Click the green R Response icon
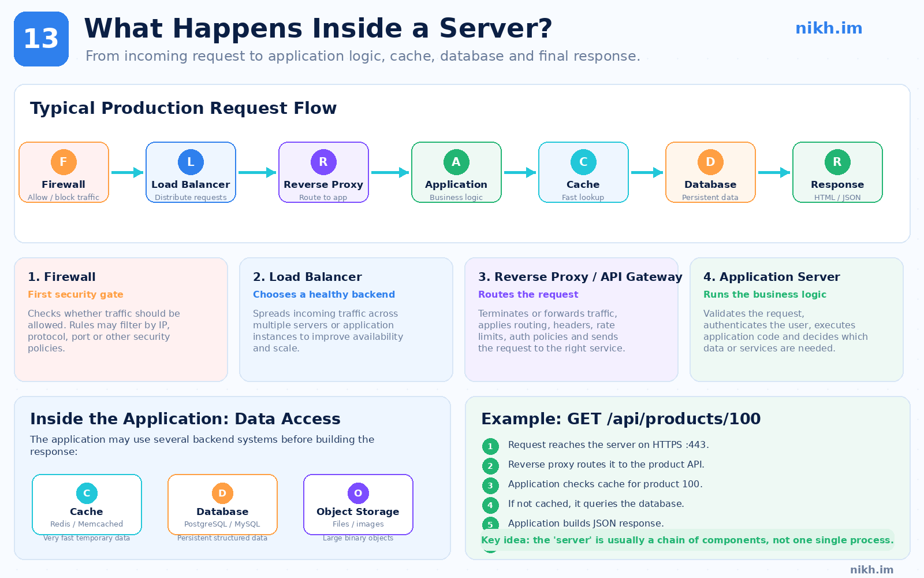 coord(837,162)
